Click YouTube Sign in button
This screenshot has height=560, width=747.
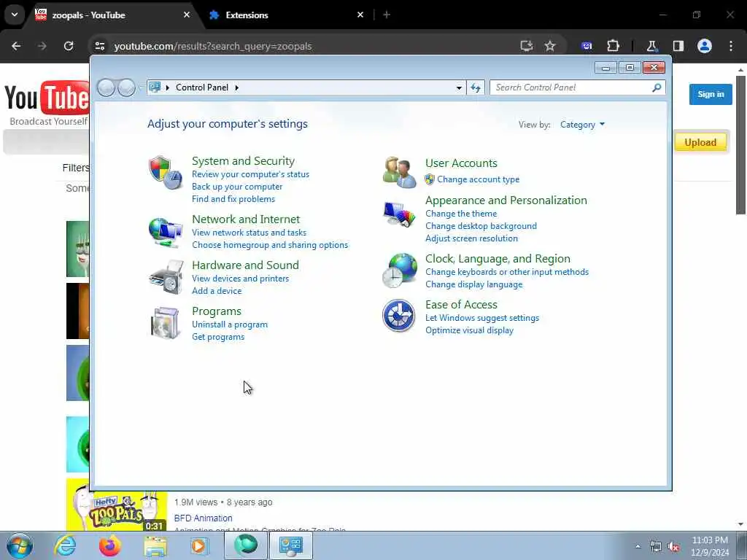[x=711, y=94]
